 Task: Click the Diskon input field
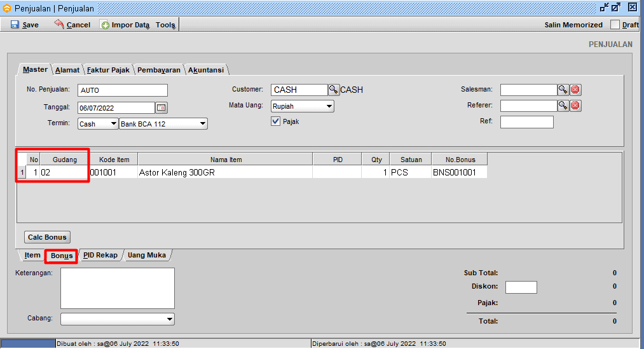(521, 287)
